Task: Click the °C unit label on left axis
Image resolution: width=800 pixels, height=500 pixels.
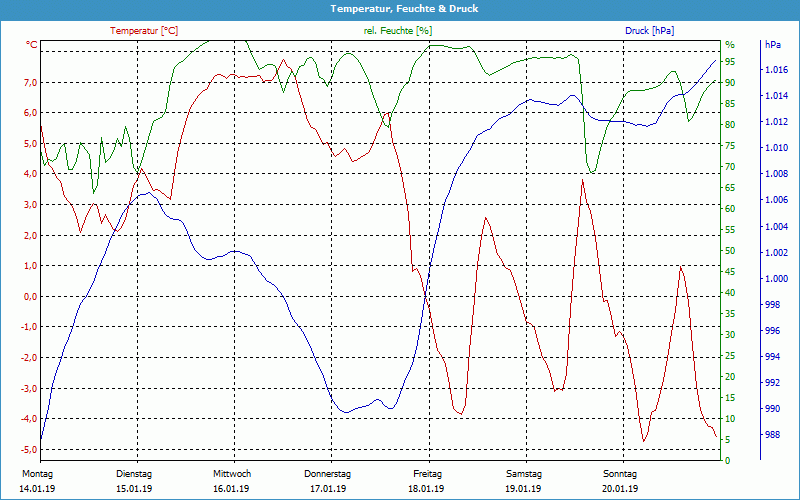Action: pyautogui.click(x=32, y=45)
